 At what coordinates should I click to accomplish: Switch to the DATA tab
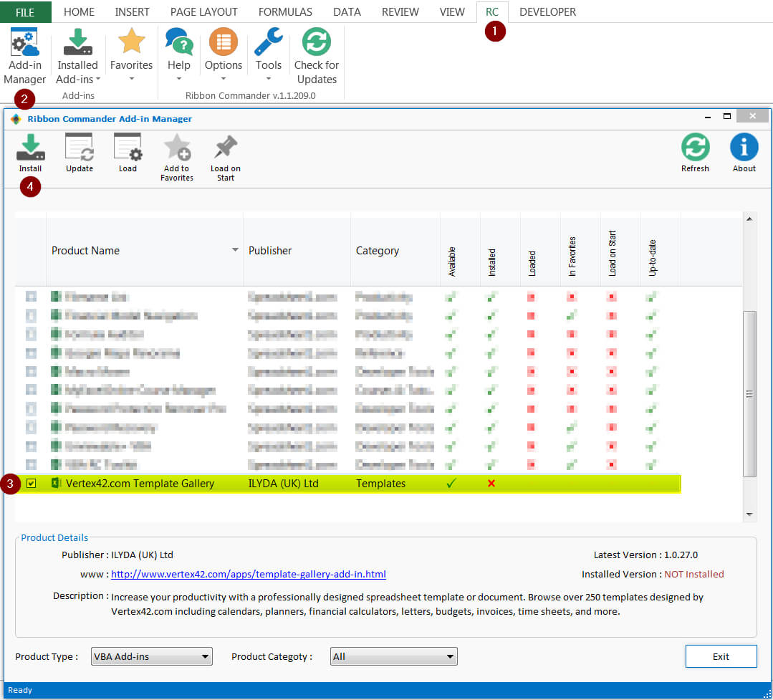point(347,12)
